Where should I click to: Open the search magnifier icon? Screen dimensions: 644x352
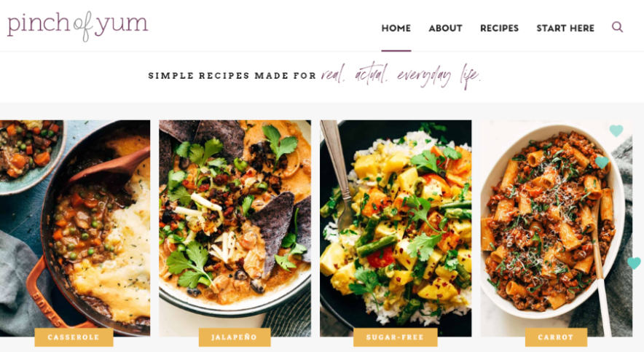click(617, 27)
